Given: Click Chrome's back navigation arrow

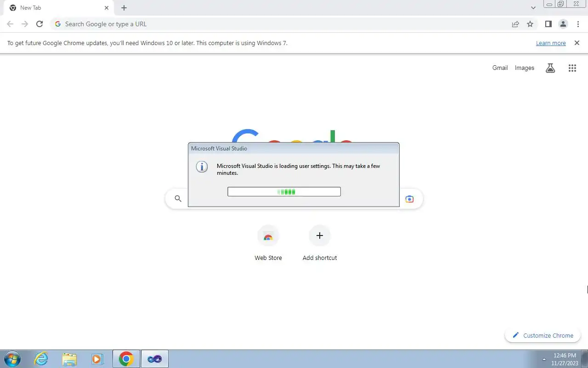Looking at the screenshot, I should [10, 24].
